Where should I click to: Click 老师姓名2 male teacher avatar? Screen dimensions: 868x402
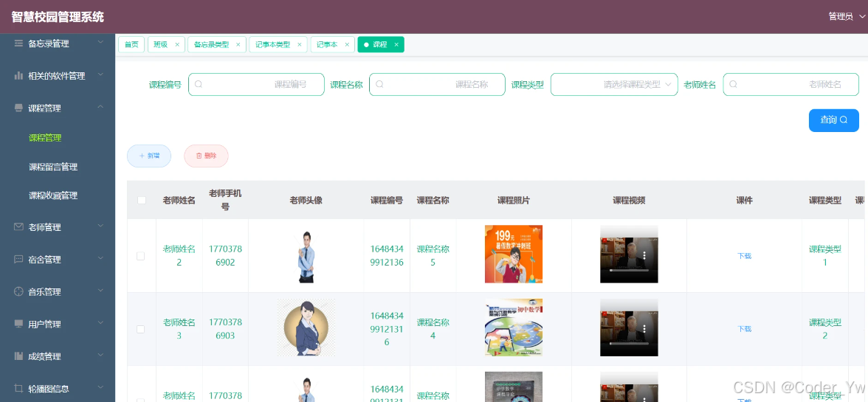click(306, 257)
